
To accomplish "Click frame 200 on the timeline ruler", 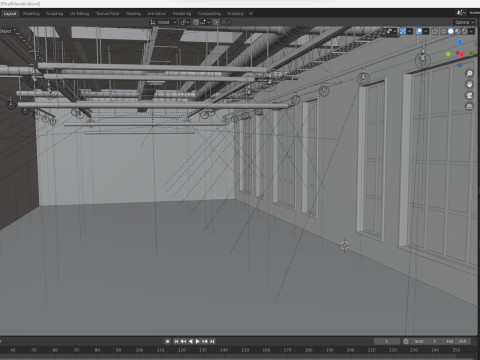I will (350, 350).
